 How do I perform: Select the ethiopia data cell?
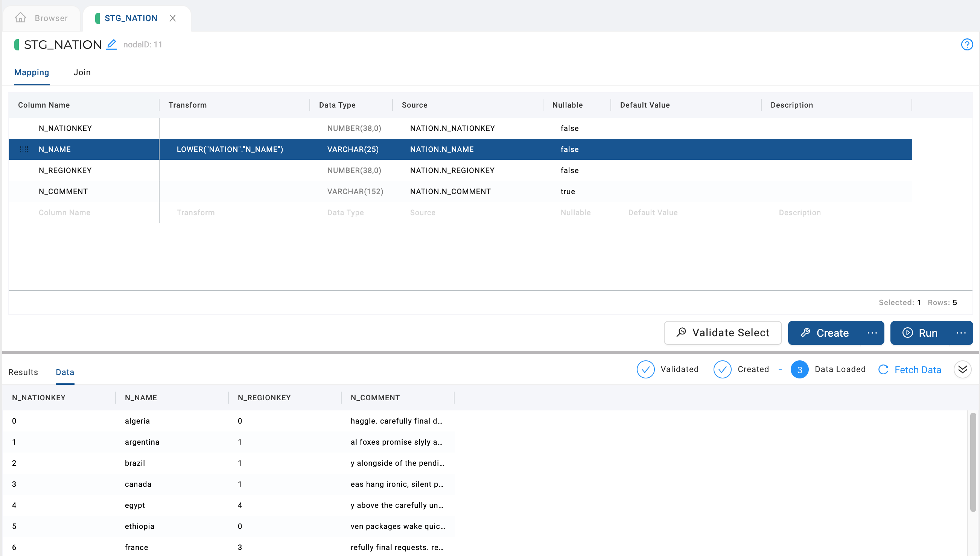click(x=139, y=526)
